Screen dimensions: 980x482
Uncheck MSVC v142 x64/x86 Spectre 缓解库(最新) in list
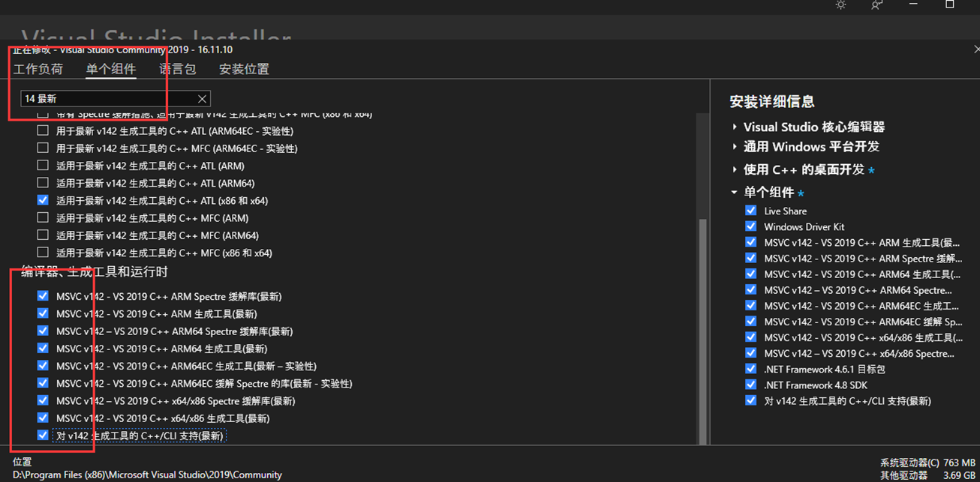coord(43,400)
